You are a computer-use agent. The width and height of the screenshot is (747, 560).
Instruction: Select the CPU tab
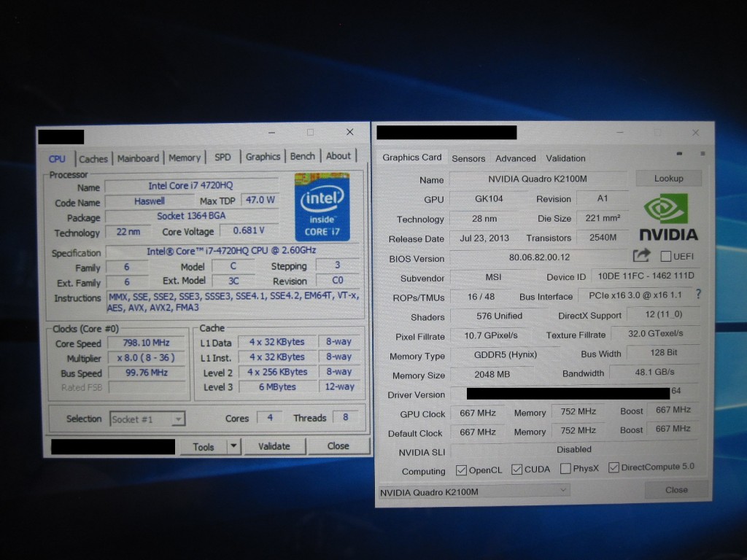click(57, 159)
